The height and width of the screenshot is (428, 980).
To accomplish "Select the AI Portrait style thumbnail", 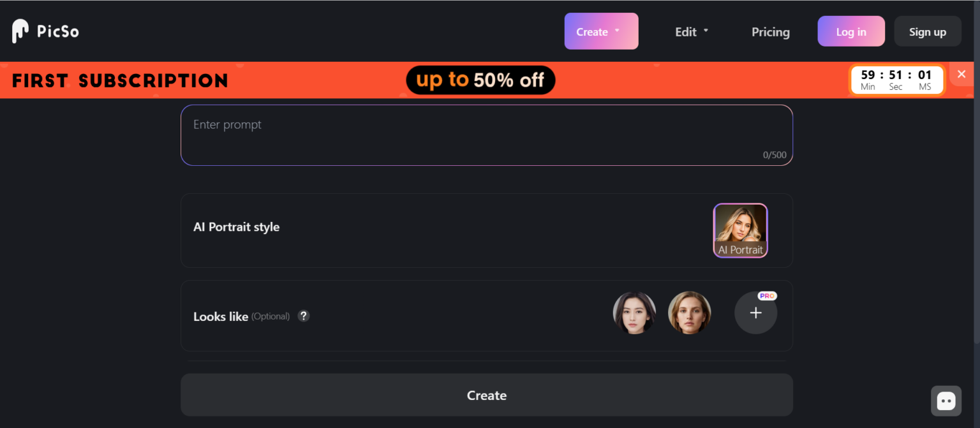I will click(x=740, y=230).
